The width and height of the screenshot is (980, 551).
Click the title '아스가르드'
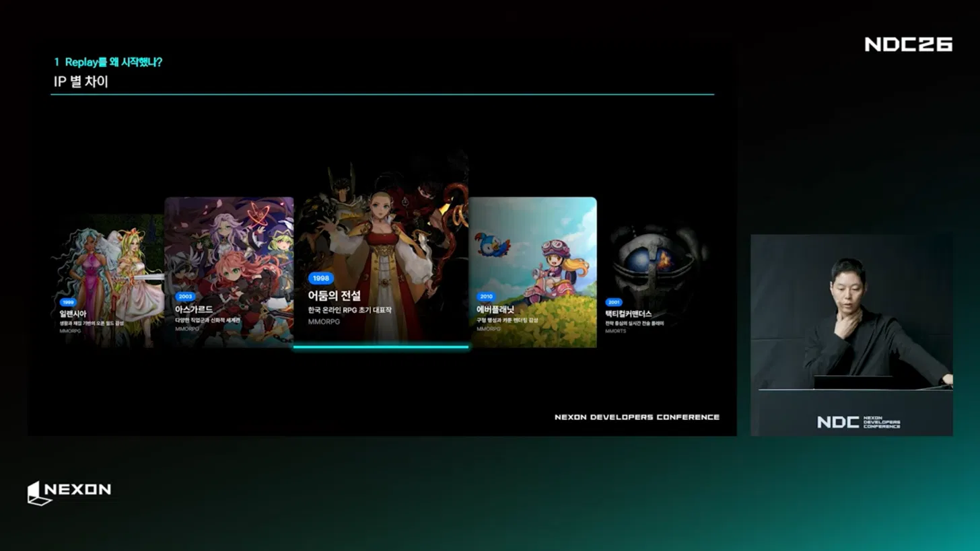point(195,309)
